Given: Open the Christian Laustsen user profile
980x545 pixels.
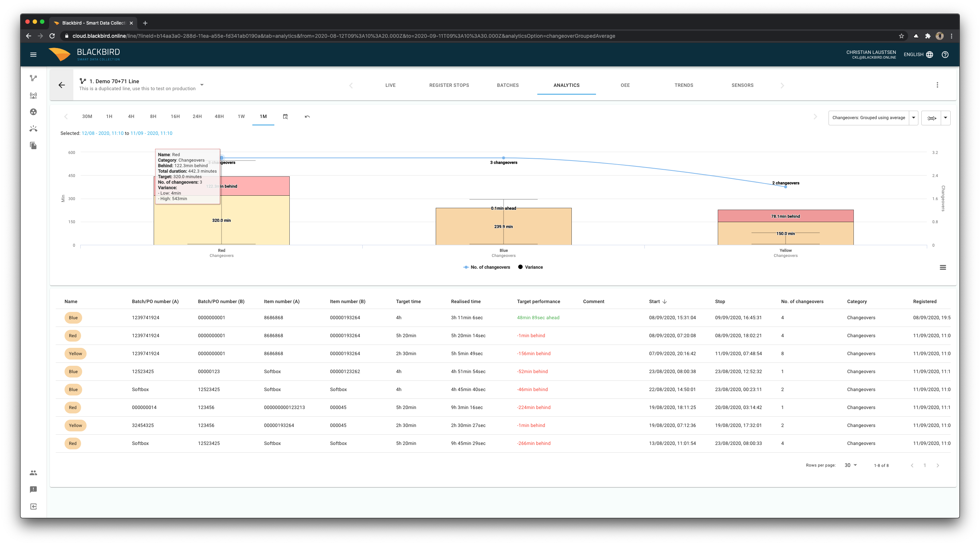Looking at the screenshot, I should [871, 54].
